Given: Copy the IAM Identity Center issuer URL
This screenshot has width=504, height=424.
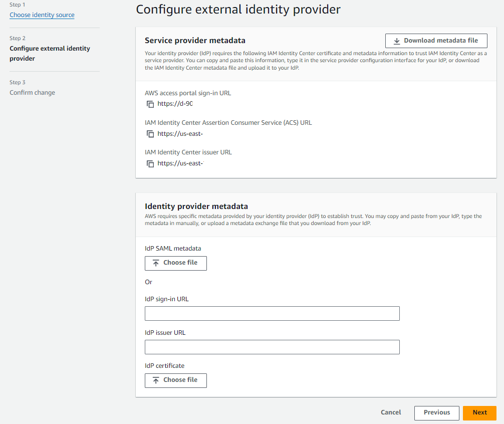Looking at the screenshot, I should 150,163.
